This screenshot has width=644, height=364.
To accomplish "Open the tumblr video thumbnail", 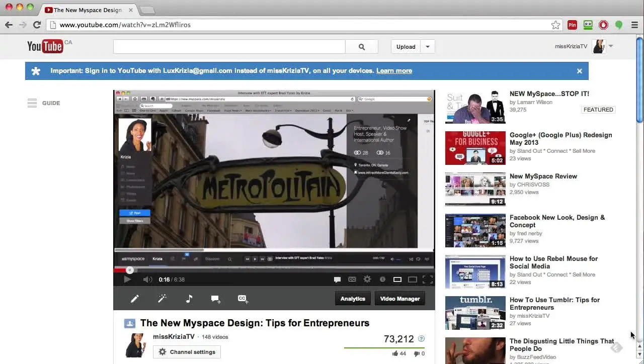I will 475,313.
